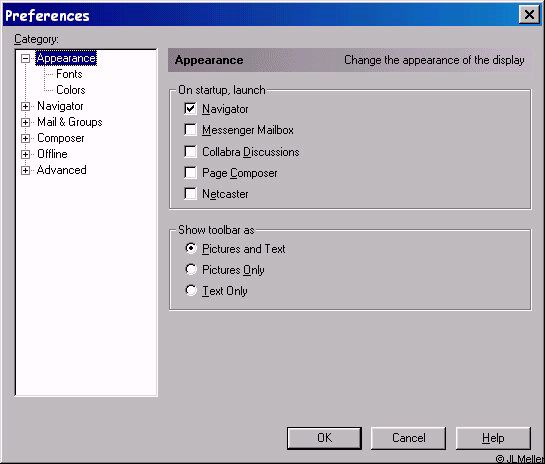
Task: Choose Text Only toolbar style
Action: 191,290
